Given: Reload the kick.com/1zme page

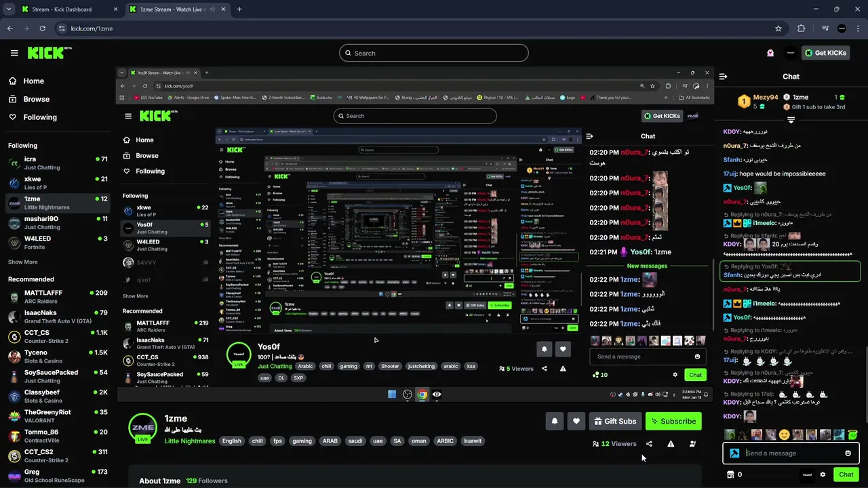Looking at the screenshot, I should [x=42, y=28].
